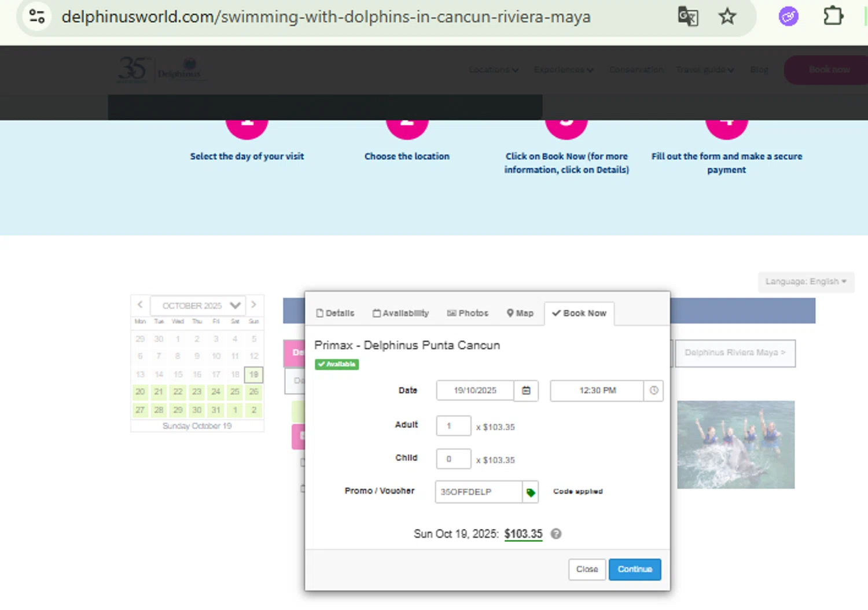Click the total price $103.35 link
The image size is (868, 610).
523,534
